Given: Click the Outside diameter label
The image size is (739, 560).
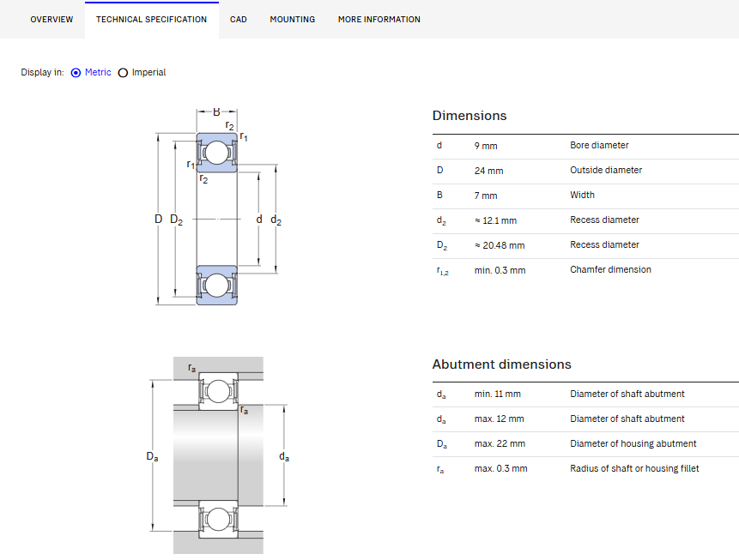Looking at the screenshot, I should [x=606, y=170].
